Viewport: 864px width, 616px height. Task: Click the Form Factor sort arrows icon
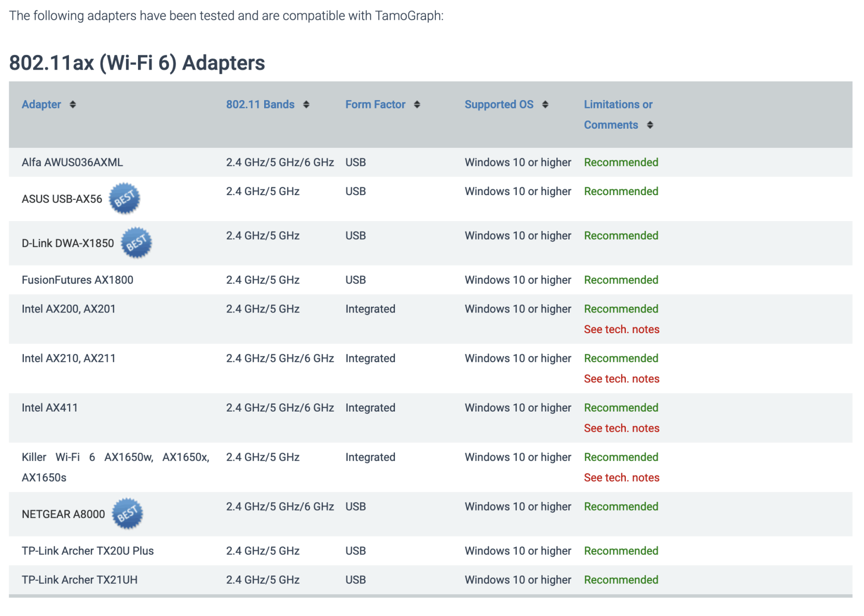pos(417,105)
